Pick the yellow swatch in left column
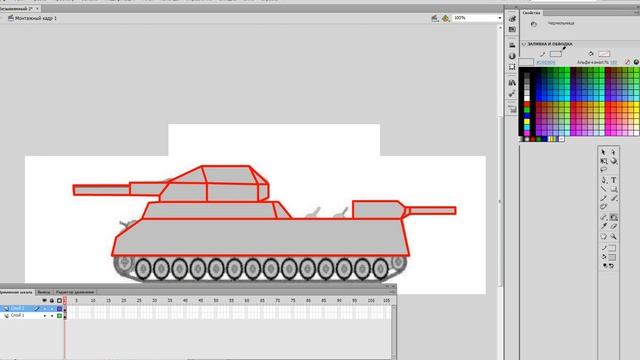 527,122
